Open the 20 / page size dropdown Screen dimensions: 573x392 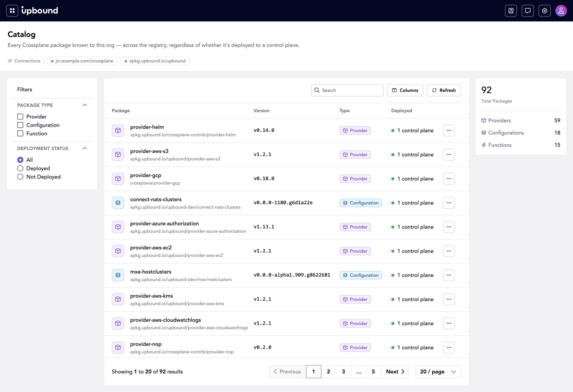[438, 372]
